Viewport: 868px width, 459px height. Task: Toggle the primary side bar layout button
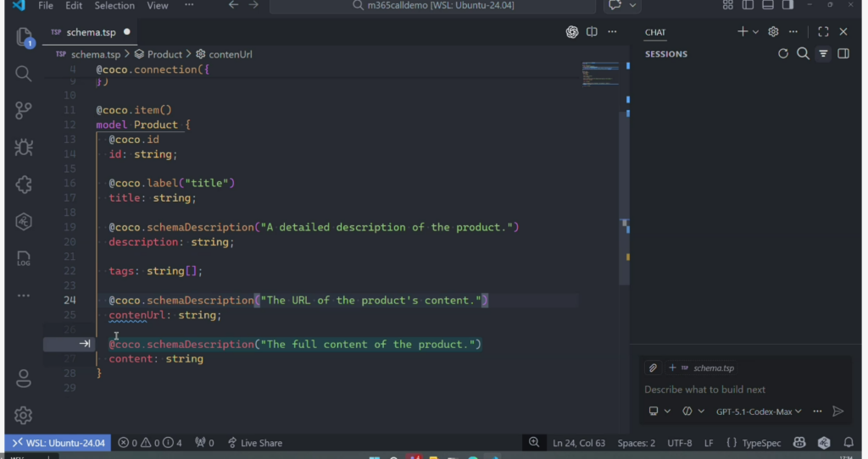pyautogui.click(x=748, y=6)
